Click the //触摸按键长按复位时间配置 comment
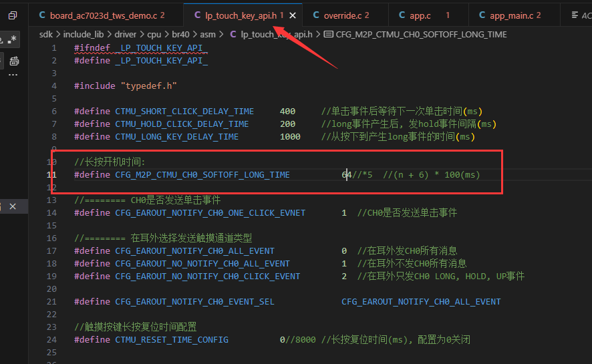 (136, 327)
